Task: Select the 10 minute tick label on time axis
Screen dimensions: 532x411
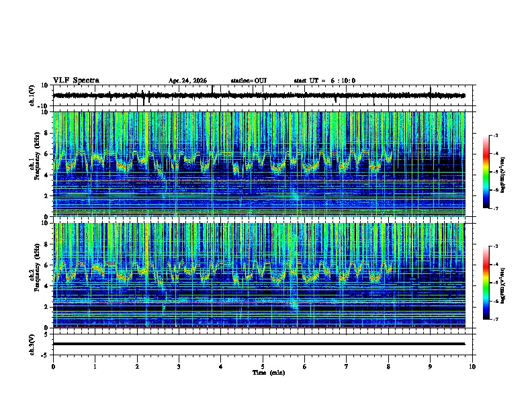Action: click(x=472, y=367)
